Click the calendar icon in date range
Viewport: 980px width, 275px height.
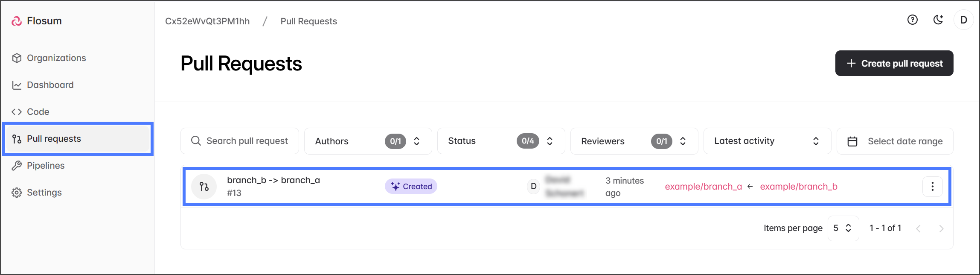click(x=852, y=141)
